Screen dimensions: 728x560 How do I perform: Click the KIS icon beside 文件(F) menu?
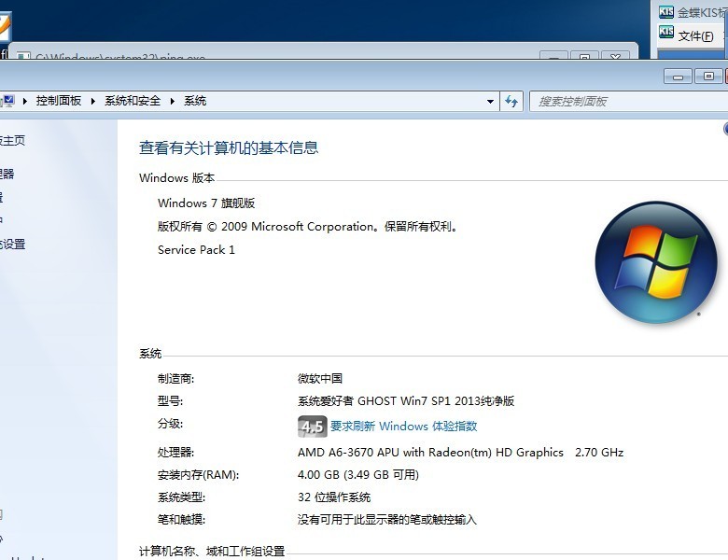pyautogui.click(x=666, y=32)
